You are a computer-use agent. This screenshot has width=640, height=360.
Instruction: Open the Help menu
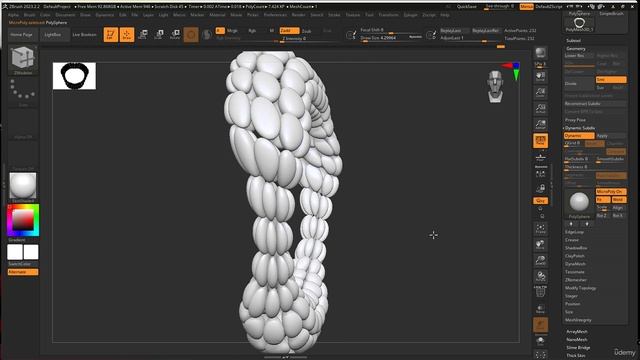click(444, 15)
